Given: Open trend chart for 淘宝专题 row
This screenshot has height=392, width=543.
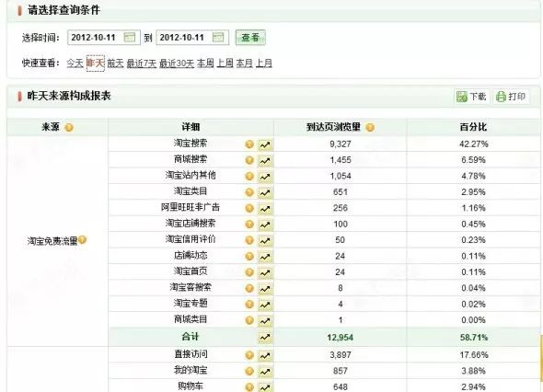Looking at the screenshot, I should [265, 305].
